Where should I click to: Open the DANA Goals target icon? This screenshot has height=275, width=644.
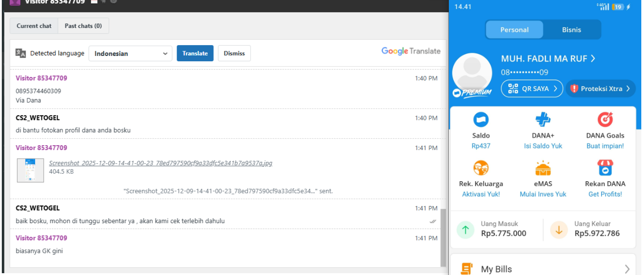click(x=605, y=119)
